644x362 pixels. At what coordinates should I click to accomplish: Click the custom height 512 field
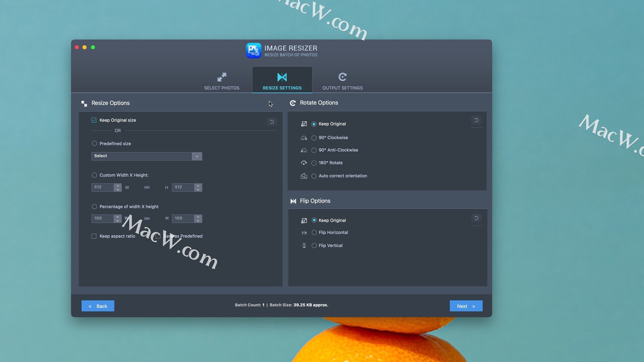coord(183,187)
